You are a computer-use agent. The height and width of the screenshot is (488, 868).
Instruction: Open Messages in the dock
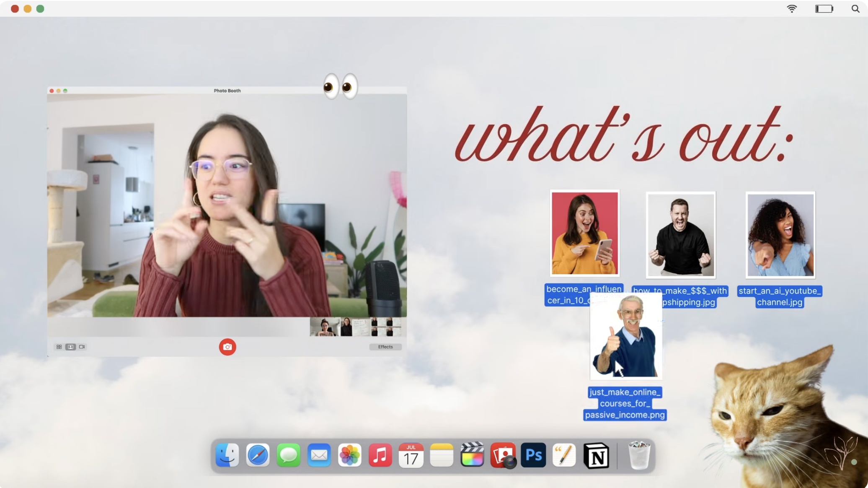tap(288, 455)
